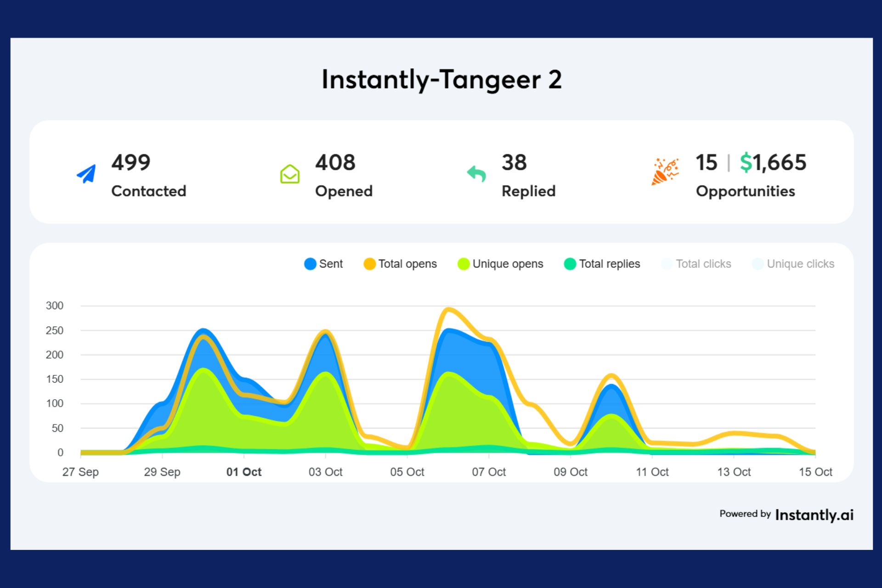Hide the Unique opens legend series

507,264
